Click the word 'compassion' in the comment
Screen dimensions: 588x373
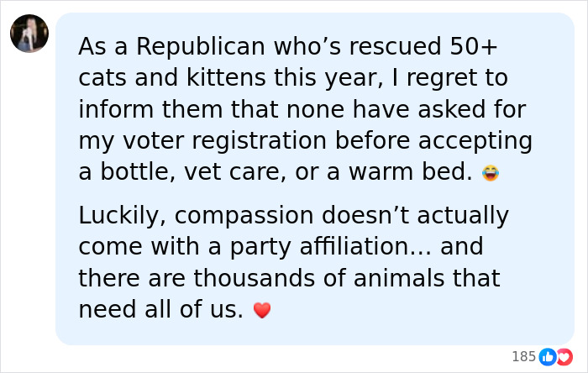tap(244, 217)
